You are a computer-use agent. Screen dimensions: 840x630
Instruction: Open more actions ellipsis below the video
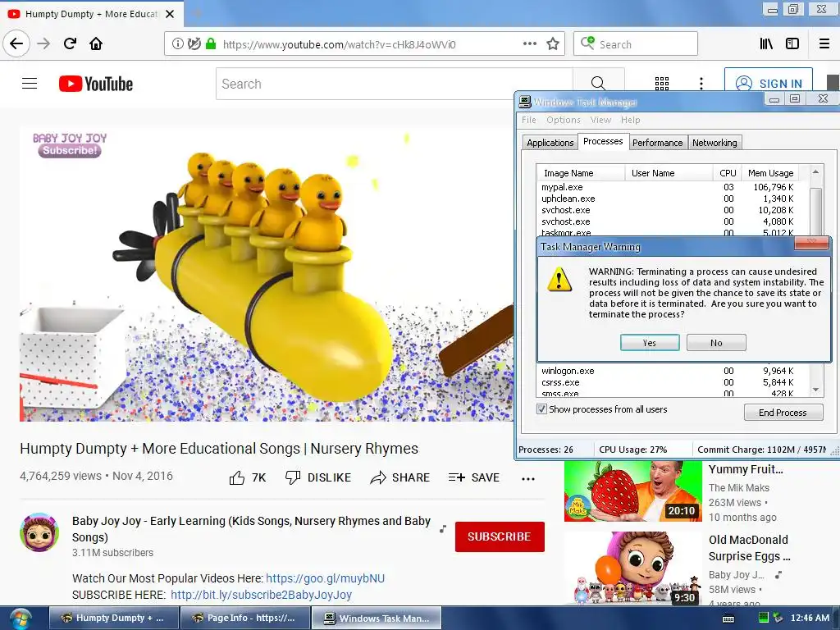pyautogui.click(x=528, y=479)
